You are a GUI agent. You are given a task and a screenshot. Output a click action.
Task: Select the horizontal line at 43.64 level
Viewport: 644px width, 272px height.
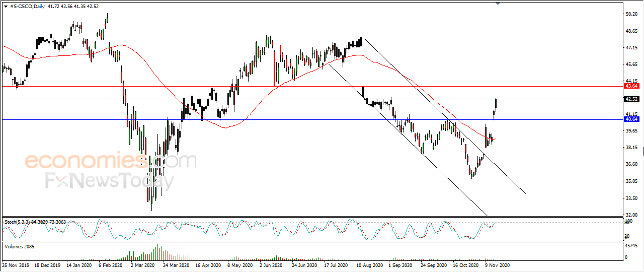pyautogui.click(x=312, y=86)
